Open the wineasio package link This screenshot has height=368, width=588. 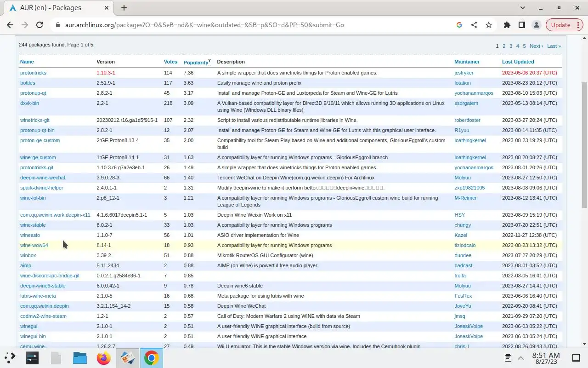point(30,235)
